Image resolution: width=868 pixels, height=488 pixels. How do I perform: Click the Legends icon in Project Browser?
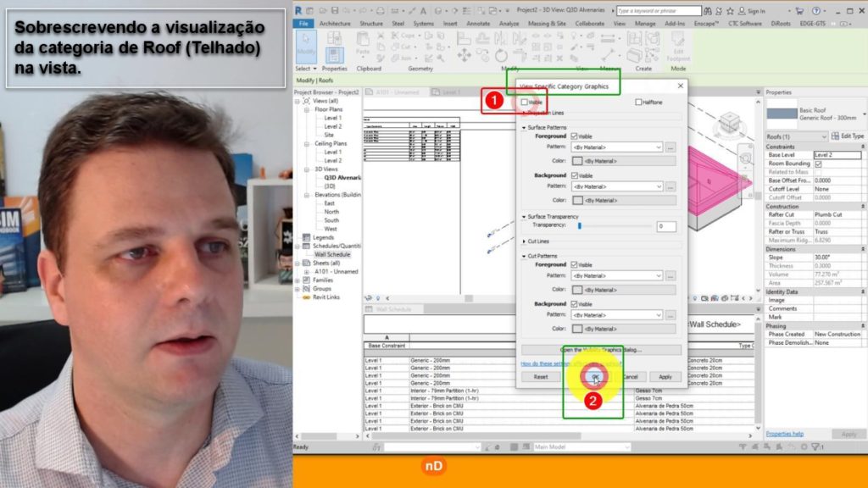(x=307, y=237)
